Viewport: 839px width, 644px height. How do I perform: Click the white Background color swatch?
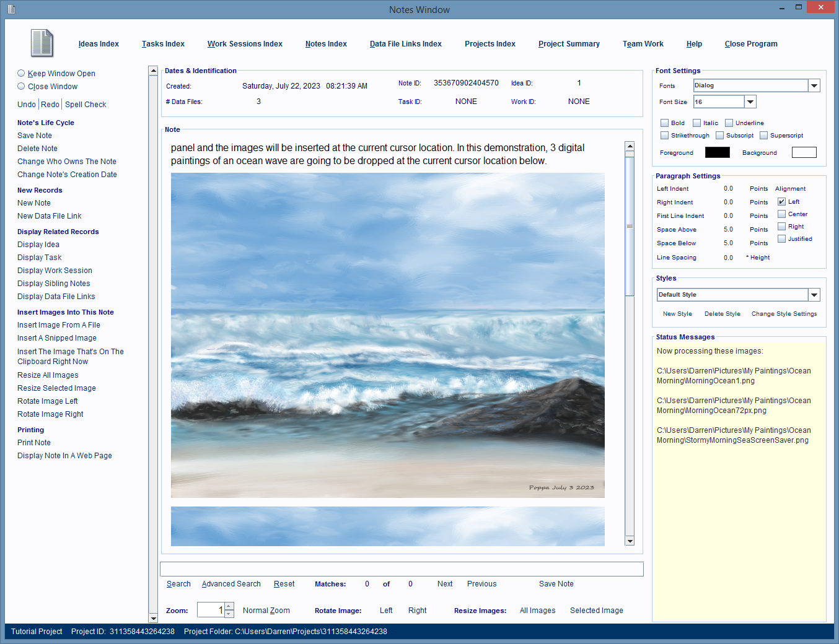point(804,152)
